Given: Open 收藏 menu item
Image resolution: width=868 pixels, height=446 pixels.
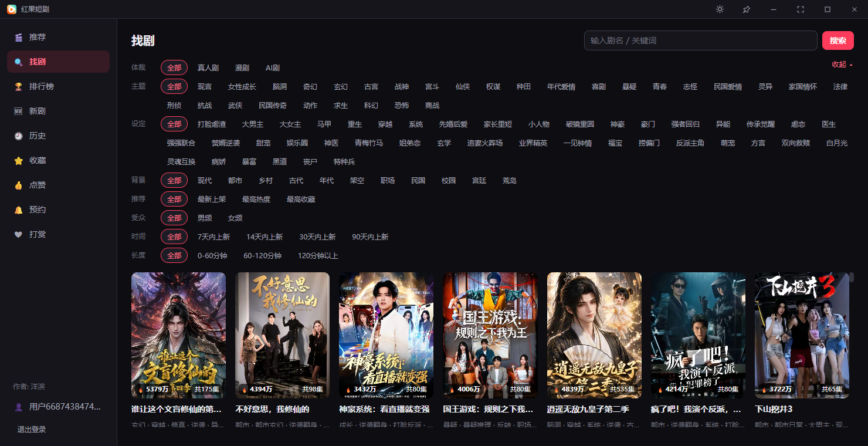Looking at the screenshot, I should click(x=58, y=160).
